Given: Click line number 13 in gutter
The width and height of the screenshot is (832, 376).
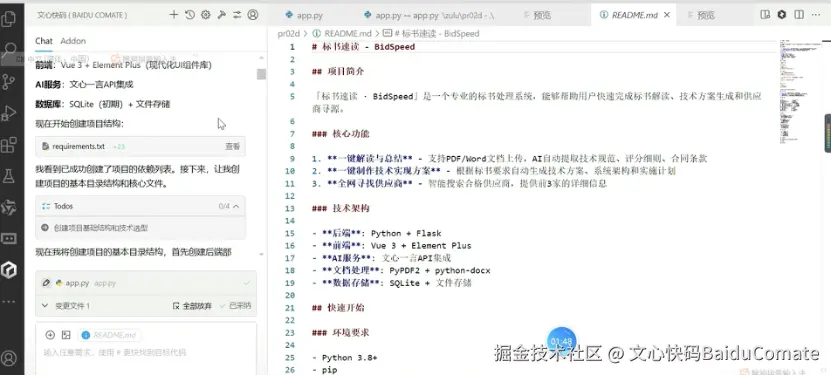Looking at the screenshot, I should pyautogui.click(x=290, y=208).
